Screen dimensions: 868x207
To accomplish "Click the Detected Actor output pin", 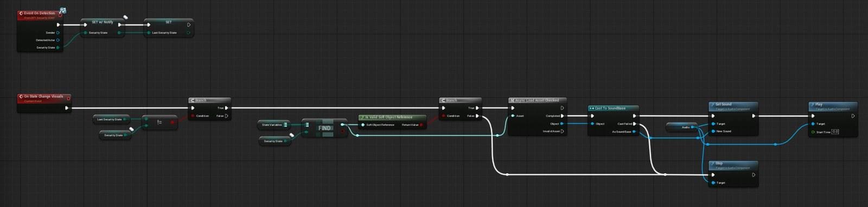I will (58, 40).
